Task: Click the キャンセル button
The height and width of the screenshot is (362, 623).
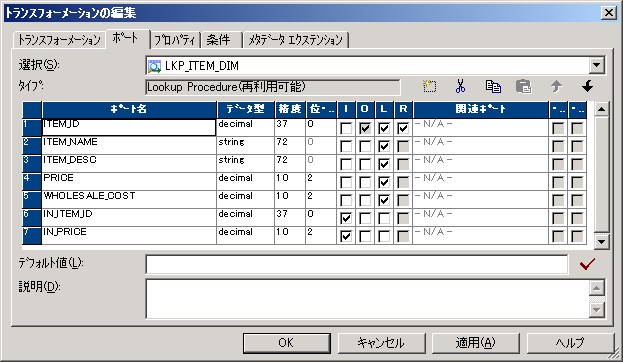Action: [381, 343]
